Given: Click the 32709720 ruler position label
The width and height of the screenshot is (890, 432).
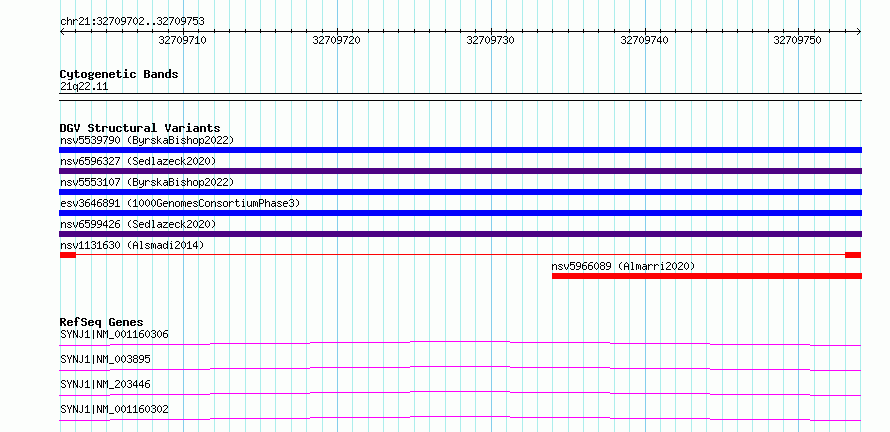Looking at the screenshot, I should [x=337, y=40].
